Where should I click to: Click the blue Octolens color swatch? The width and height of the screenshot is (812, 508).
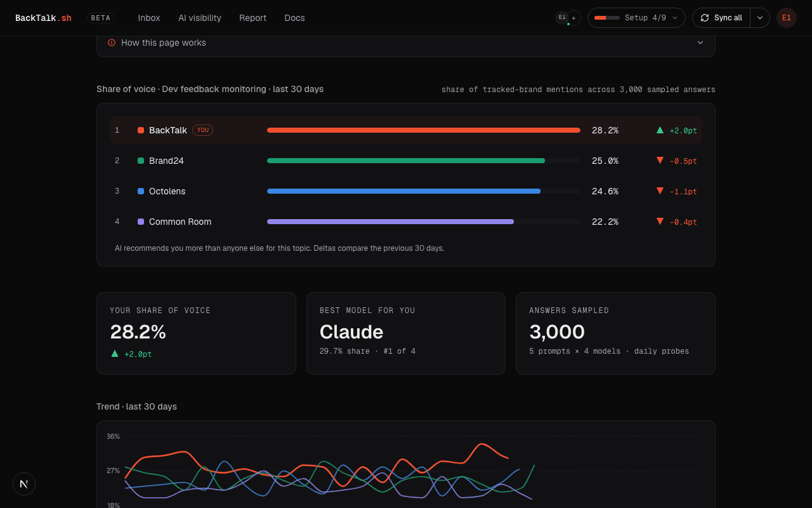coord(141,191)
